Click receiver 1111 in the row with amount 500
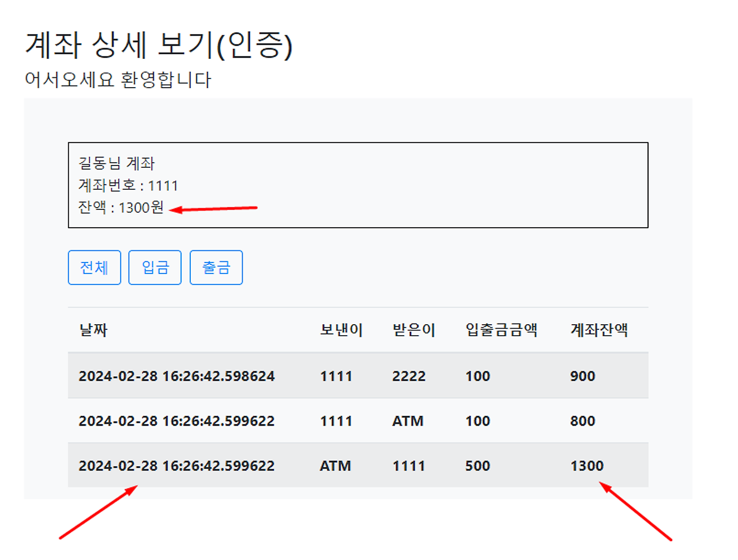Screen dimensions: 738x560 click(409, 466)
